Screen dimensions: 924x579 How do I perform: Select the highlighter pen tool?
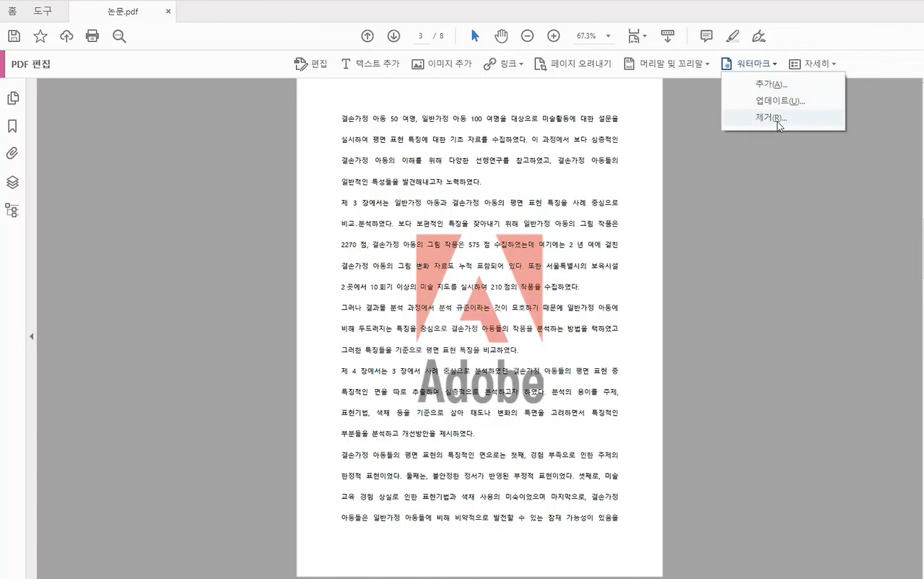733,36
